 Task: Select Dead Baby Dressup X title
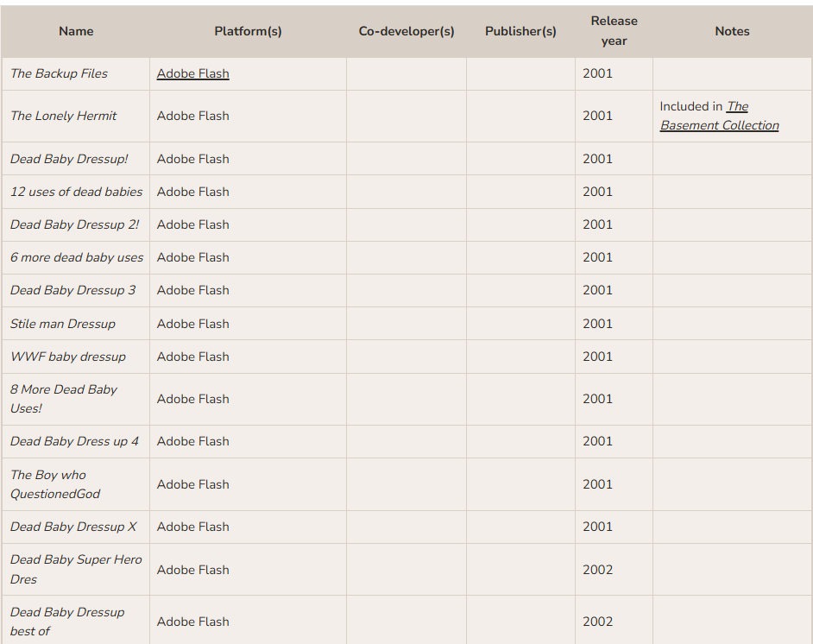[x=73, y=527]
